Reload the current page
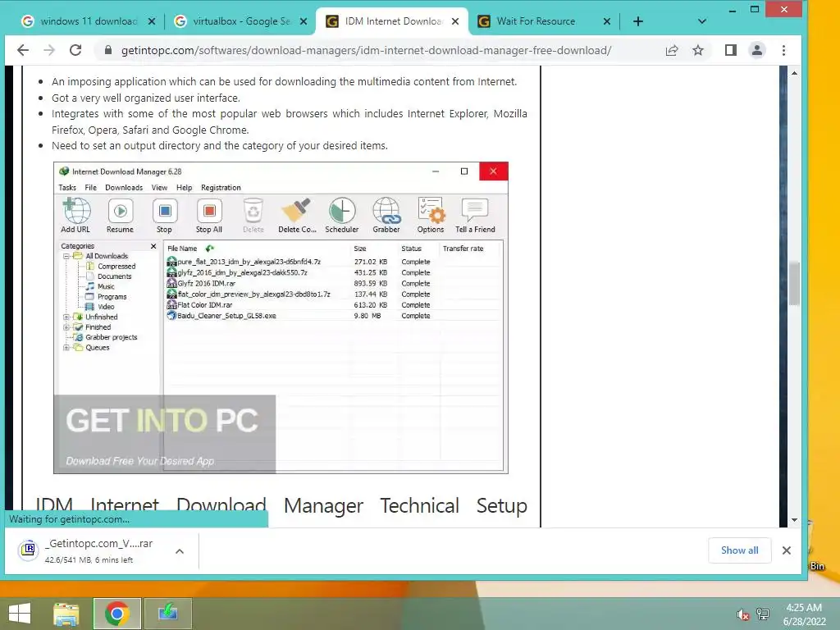The image size is (840, 630). pos(75,50)
